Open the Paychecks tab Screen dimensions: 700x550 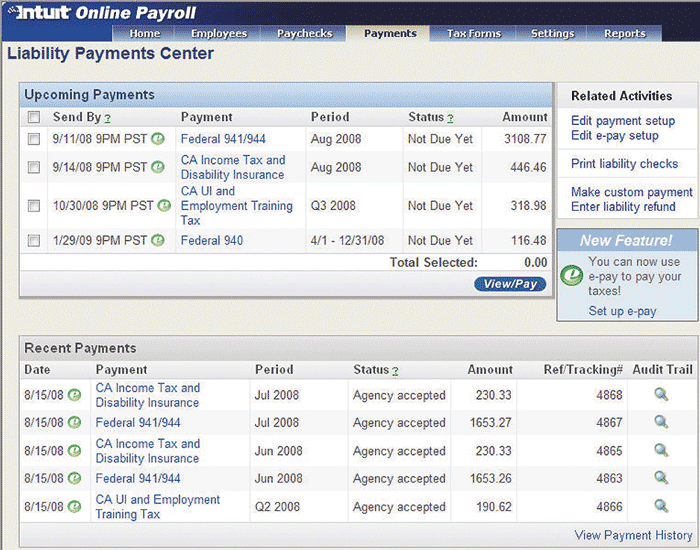(306, 33)
